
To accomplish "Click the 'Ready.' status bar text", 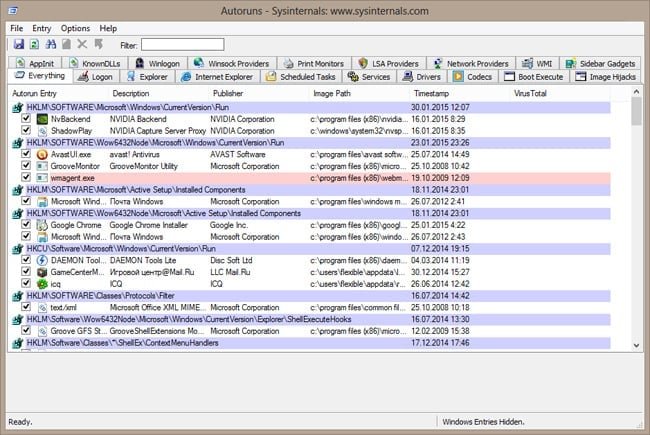I will pos(20,422).
